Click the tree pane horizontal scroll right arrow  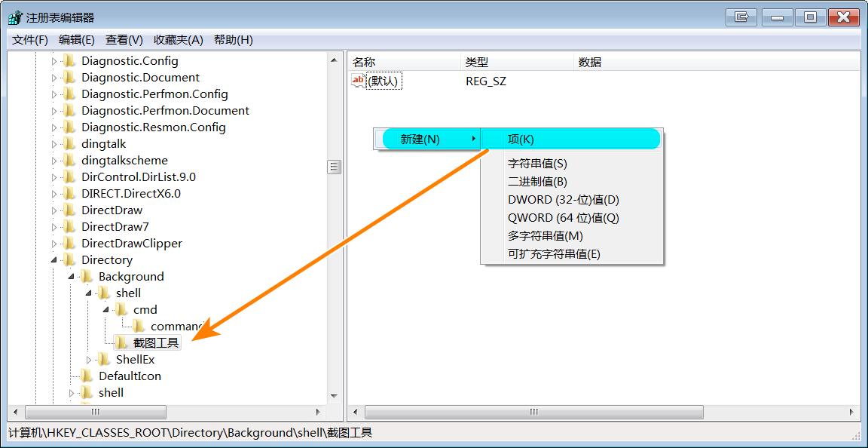[x=318, y=412]
